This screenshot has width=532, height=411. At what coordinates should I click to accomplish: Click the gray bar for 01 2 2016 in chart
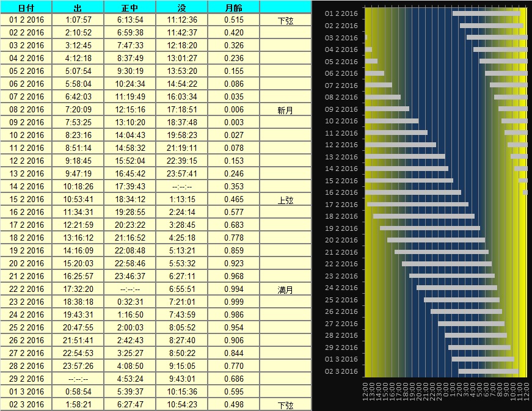pos(486,13)
